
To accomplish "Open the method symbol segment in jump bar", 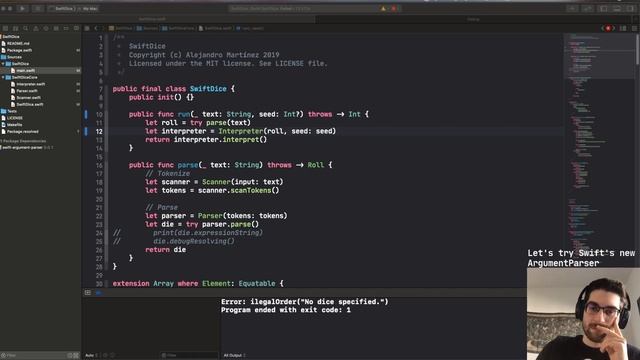I will pyautogui.click(x=250, y=28).
